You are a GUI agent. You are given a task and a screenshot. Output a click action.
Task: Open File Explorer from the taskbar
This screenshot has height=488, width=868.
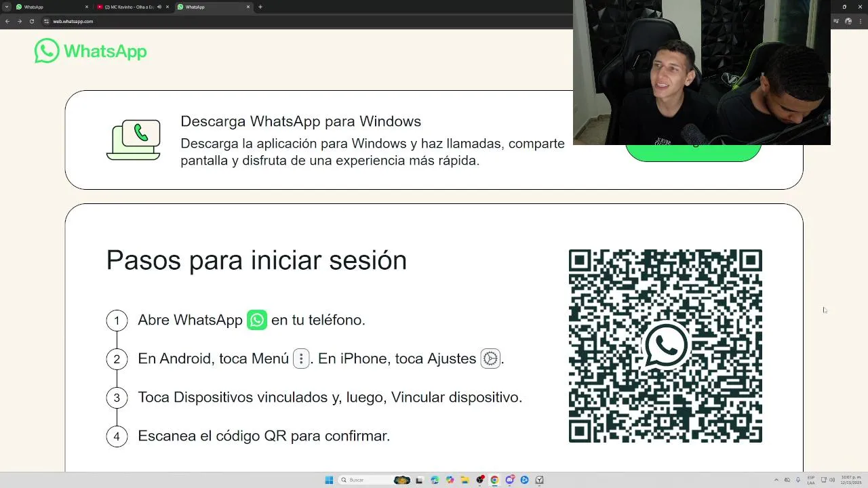tap(465, 480)
